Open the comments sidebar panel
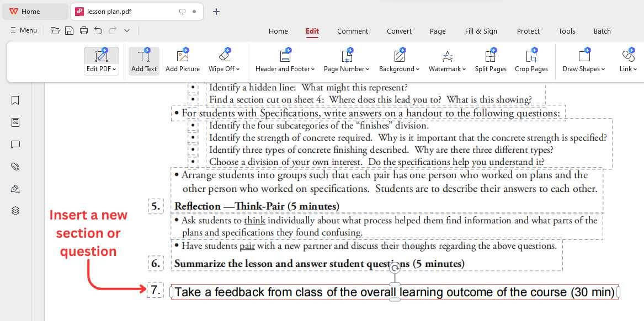Screen dimensions: 644x321 click(15, 145)
